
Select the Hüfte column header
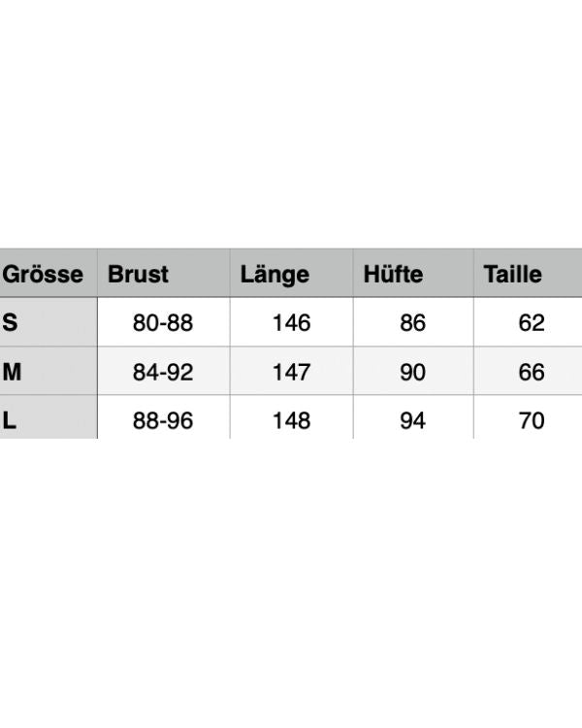tap(393, 274)
